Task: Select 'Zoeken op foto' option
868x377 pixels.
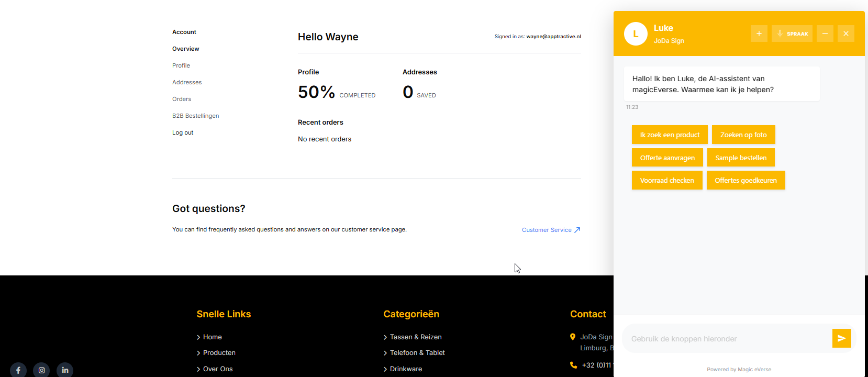Action: (x=743, y=135)
